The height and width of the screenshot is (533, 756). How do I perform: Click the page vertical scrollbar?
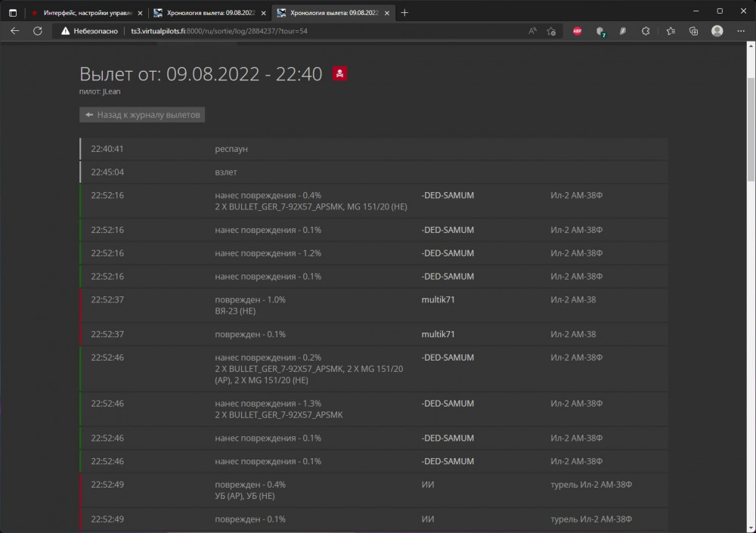pyautogui.click(x=751, y=129)
